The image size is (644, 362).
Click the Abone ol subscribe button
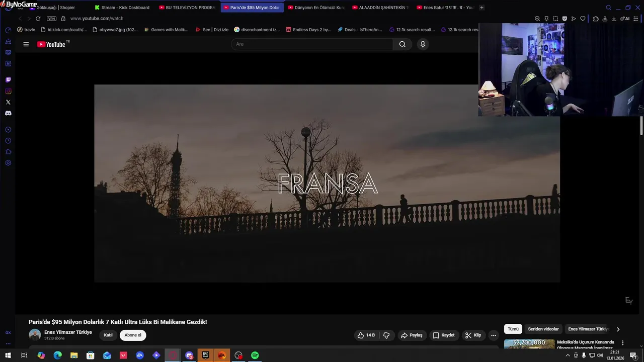click(x=133, y=335)
